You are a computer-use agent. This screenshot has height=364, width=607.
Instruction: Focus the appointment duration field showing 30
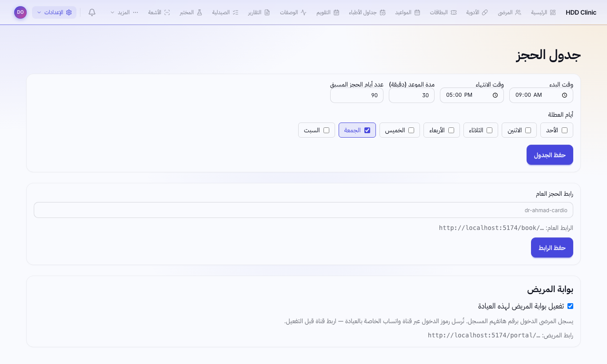tap(411, 95)
